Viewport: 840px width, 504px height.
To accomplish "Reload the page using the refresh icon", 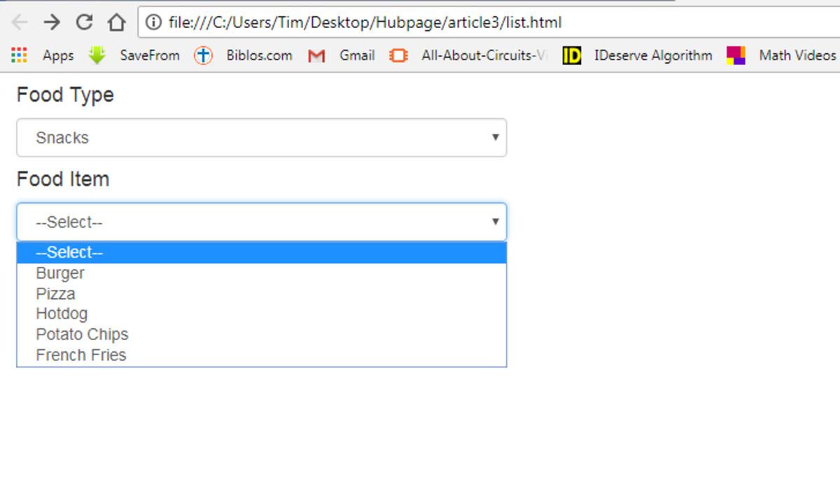I will pyautogui.click(x=84, y=22).
